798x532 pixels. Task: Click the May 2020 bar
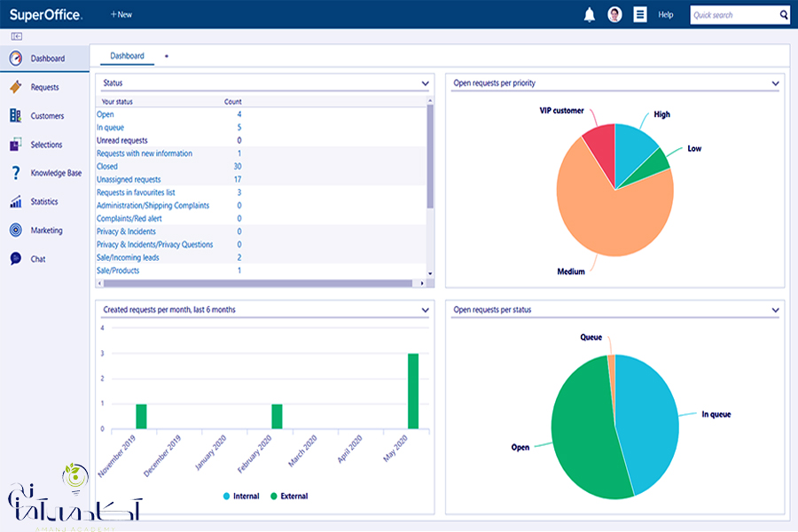click(x=413, y=391)
